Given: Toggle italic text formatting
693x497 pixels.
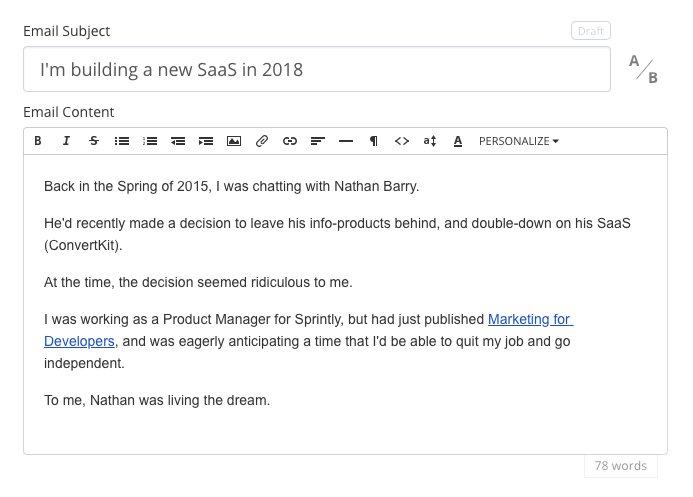Looking at the screenshot, I should 66,141.
